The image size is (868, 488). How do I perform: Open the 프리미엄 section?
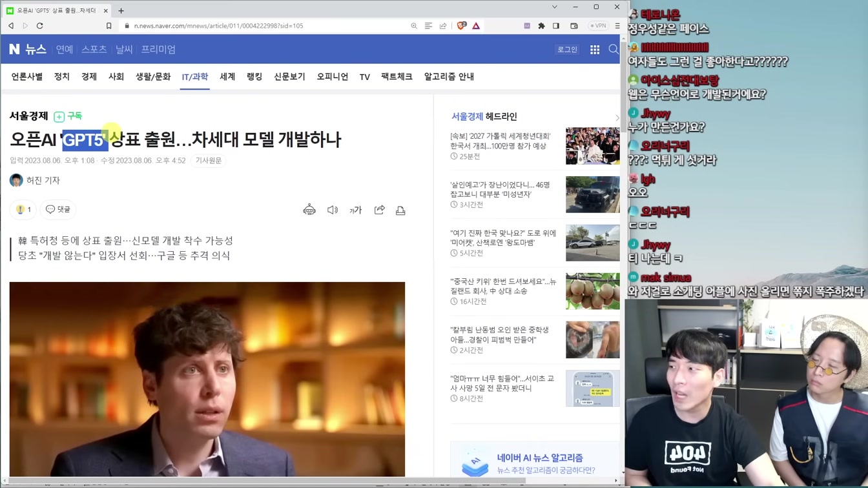tap(158, 49)
